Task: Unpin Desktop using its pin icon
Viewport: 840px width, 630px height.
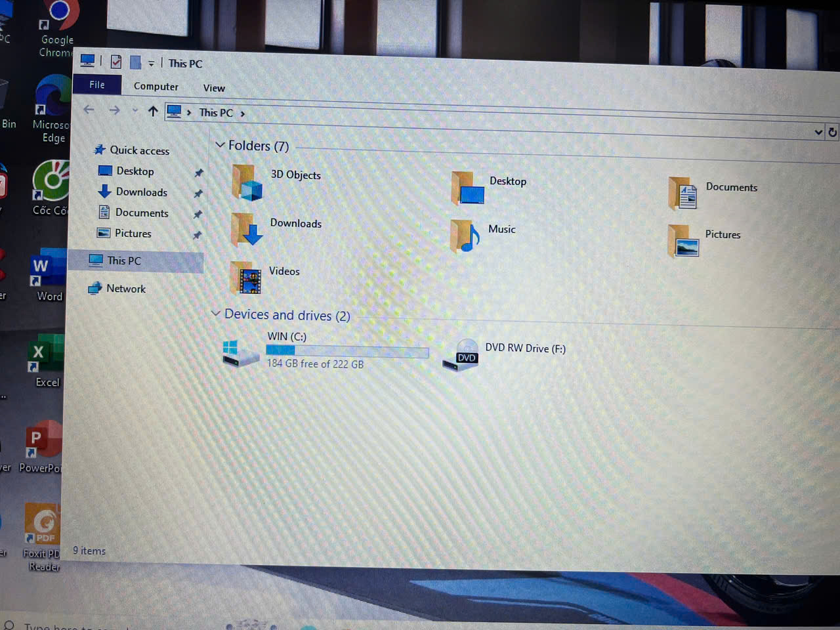Action: coord(198,173)
